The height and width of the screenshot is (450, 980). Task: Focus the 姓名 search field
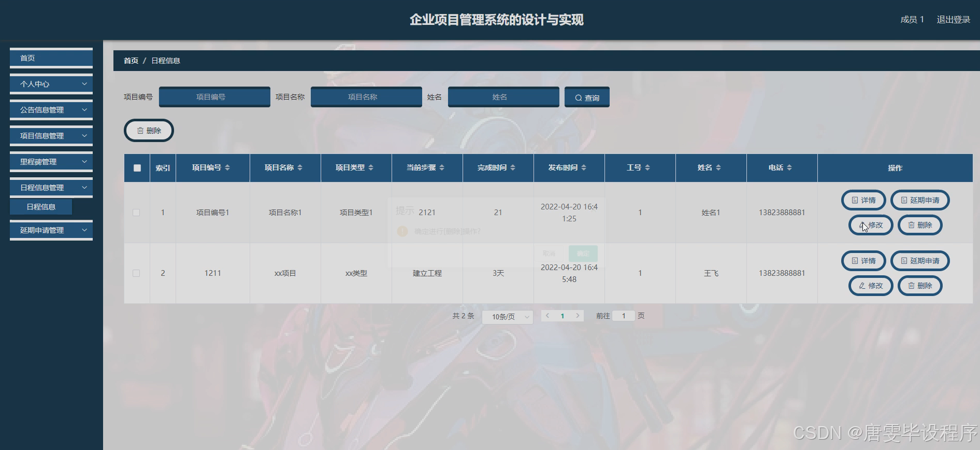click(x=503, y=97)
